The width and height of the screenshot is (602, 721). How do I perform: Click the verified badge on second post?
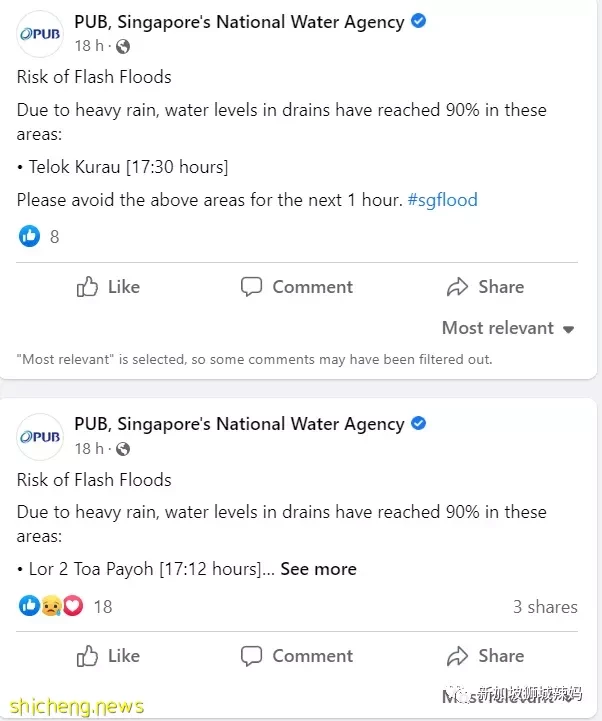click(x=419, y=423)
